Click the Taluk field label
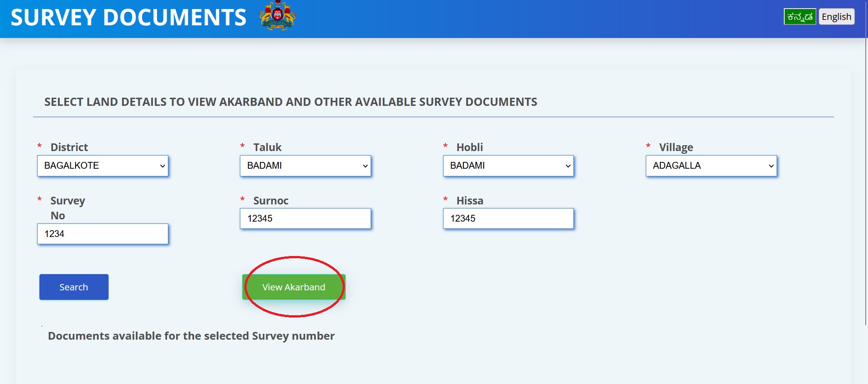Image resolution: width=868 pixels, height=384 pixels. (x=267, y=147)
